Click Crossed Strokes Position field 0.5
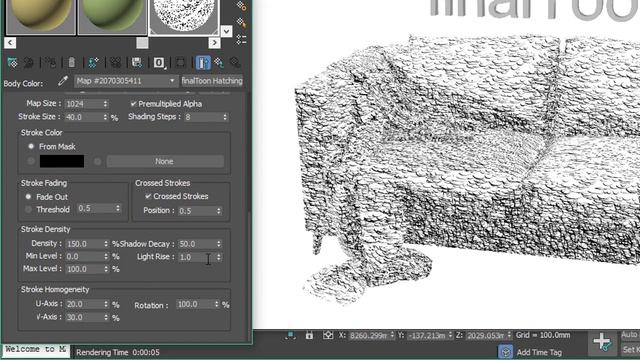 tap(196, 211)
